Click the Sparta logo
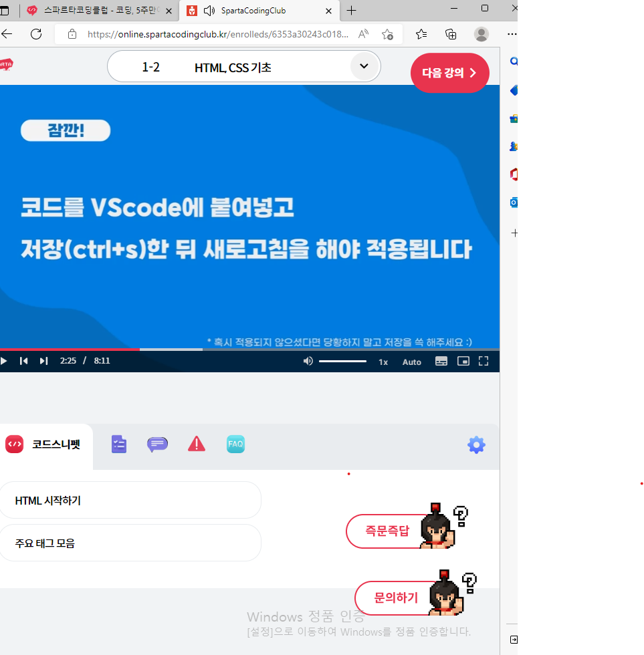 click(6, 65)
